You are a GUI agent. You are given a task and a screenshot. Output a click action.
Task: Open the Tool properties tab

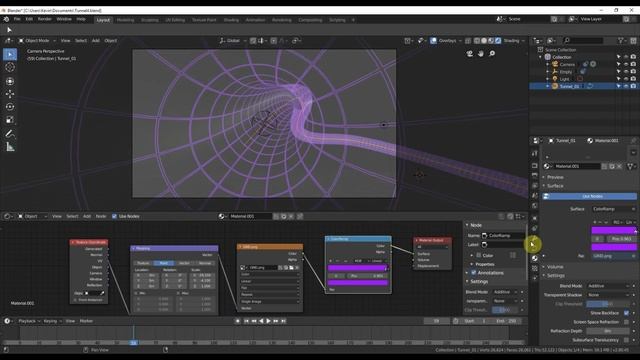coord(535,153)
